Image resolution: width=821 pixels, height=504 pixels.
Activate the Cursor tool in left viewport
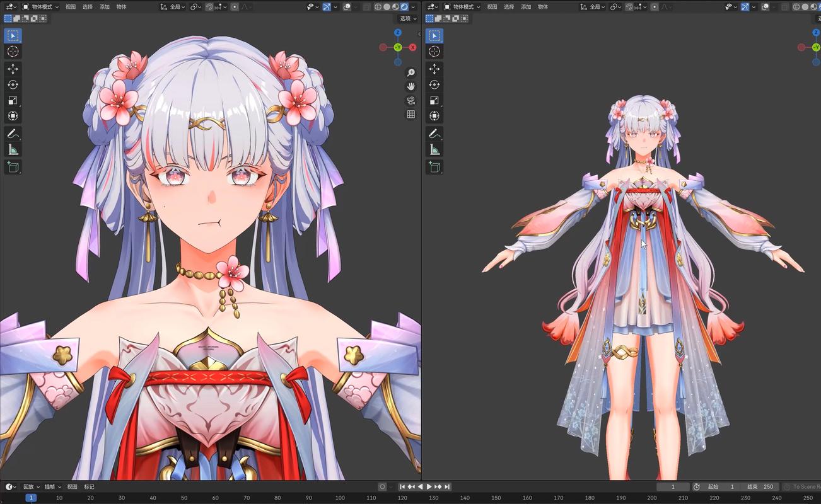point(13,51)
